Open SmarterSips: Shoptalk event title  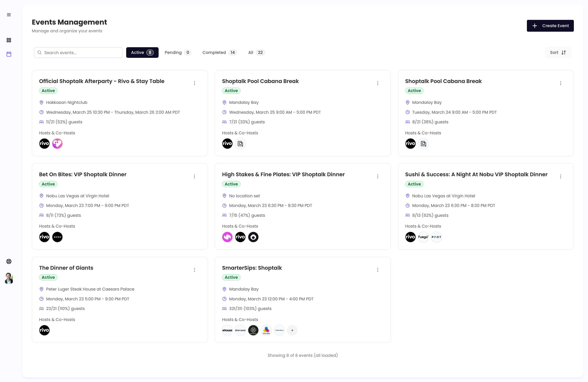252,268
